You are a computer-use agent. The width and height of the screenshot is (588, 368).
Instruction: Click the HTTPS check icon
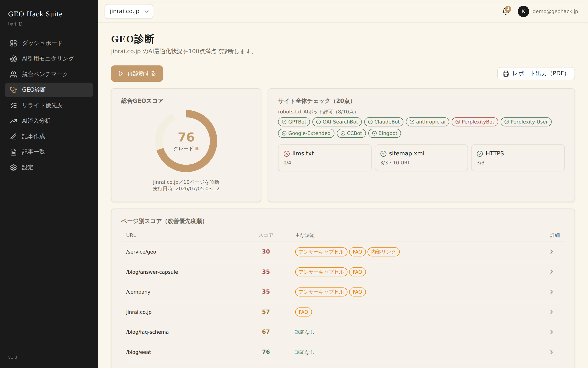click(480, 154)
